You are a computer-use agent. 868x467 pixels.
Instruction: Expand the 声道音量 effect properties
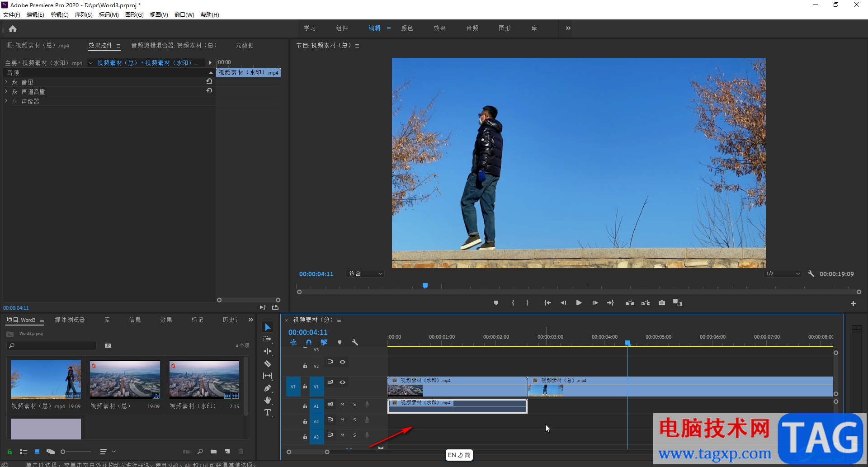click(6, 91)
